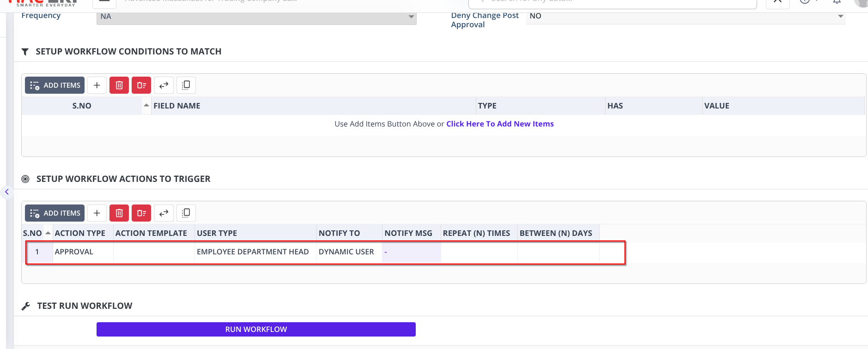The width and height of the screenshot is (868, 349).
Task: Click copy rows icon in conditions toolbar
Action: pos(186,85)
